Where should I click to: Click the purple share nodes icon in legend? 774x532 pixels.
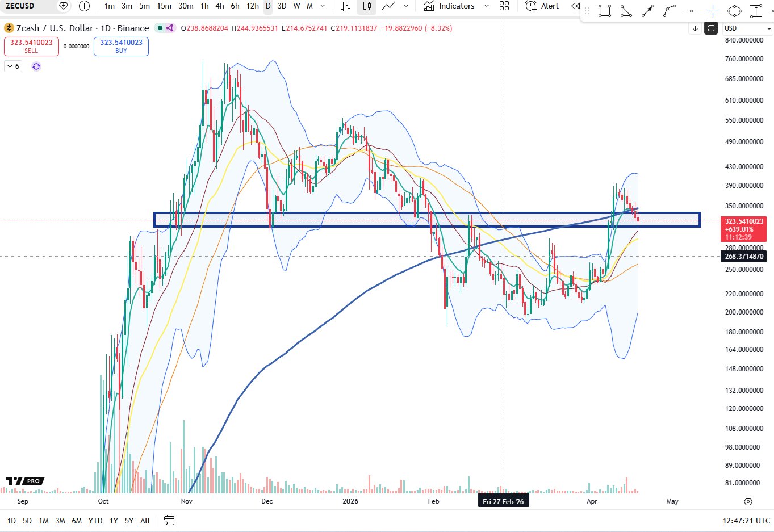[169, 28]
